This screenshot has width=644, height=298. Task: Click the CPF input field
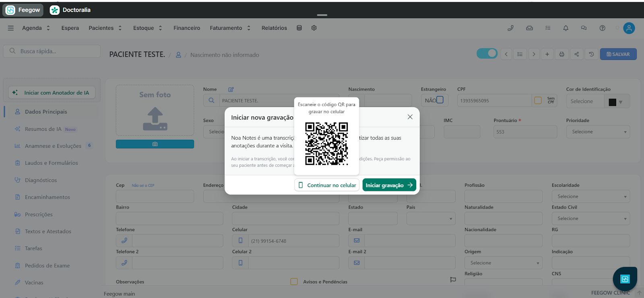[494, 101]
